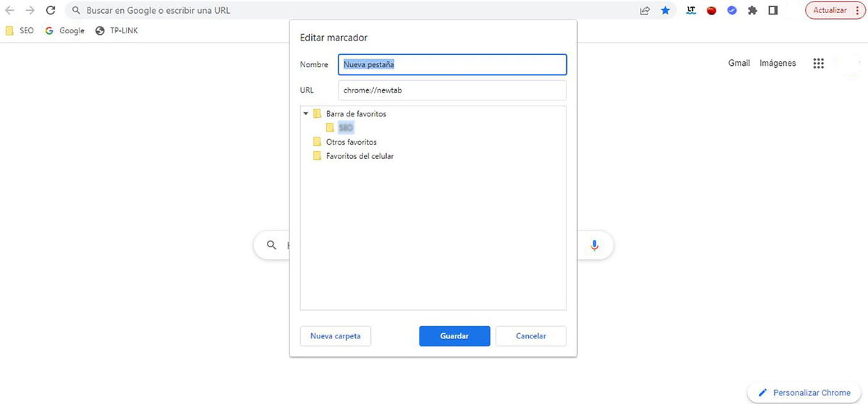Open the Imágenes link

778,64
